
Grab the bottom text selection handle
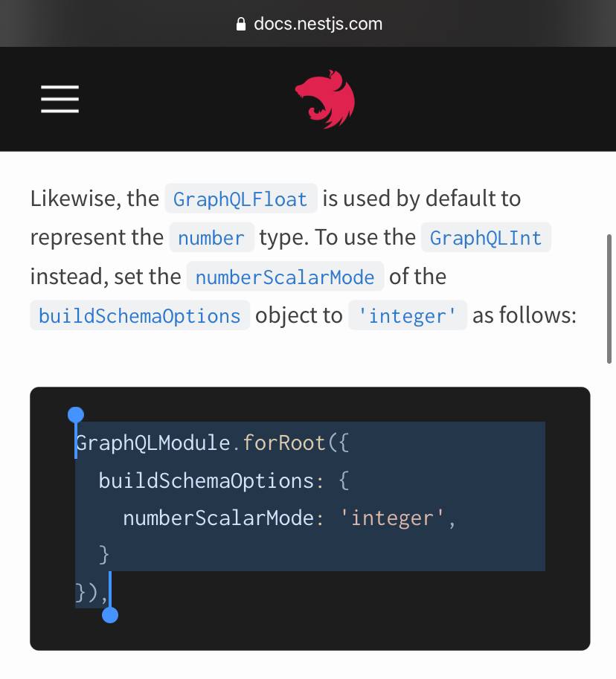click(x=110, y=615)
